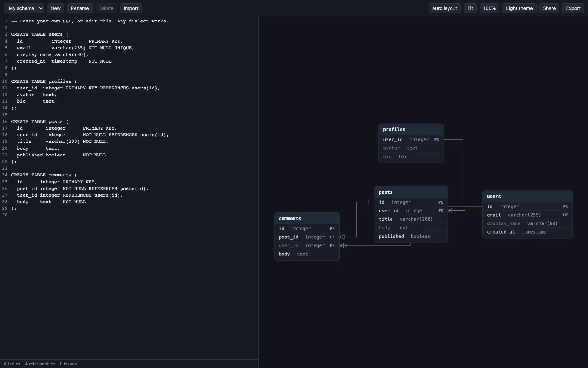This screenshot has height=368, width=588.
Task: Click the SQL comment on line 1
Action: tap(90, 21)
